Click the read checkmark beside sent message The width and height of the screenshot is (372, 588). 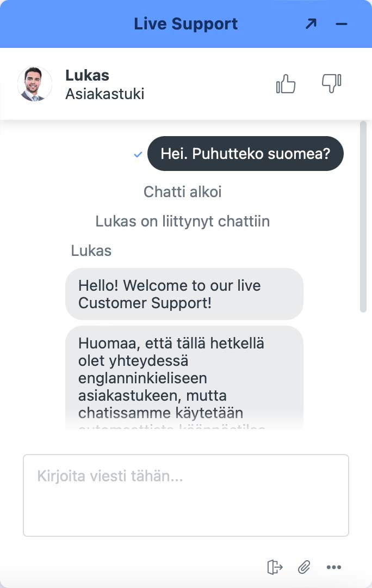tap(138, 155)
